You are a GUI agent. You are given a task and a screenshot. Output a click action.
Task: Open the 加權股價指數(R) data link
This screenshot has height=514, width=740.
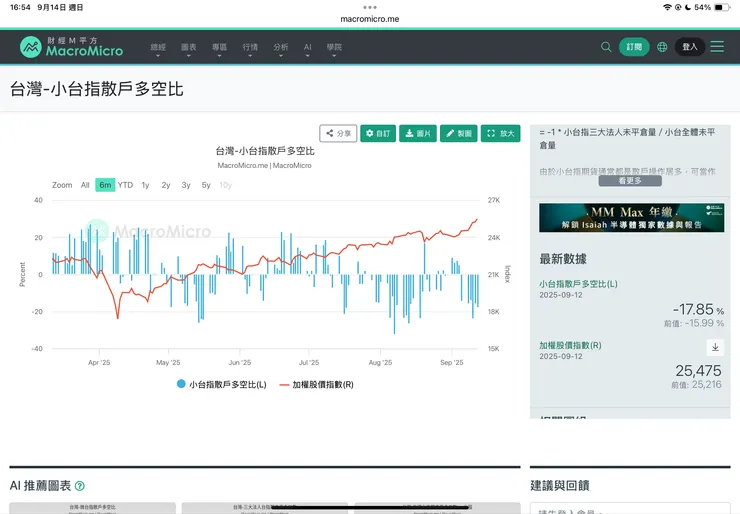click(x=570, y=345)
